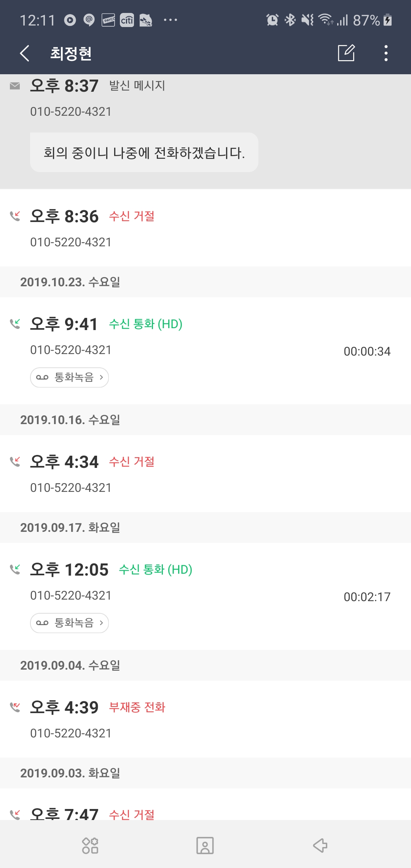Viewport: 411px width, 868px height.
Task: Open 통화녹음 for the 오후 12:05 call
Action: 70,623
